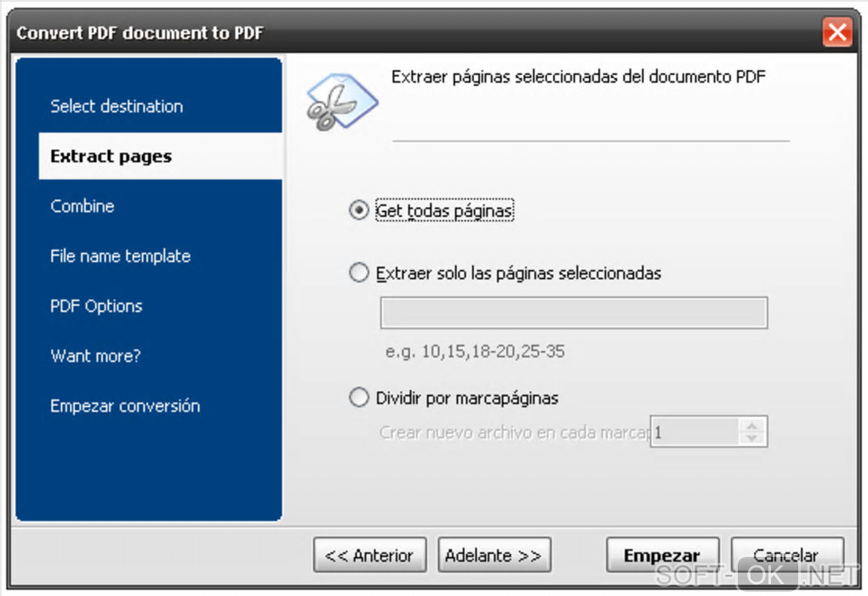
Task: Go to the Combine step
Action: [x=83, y=206]
